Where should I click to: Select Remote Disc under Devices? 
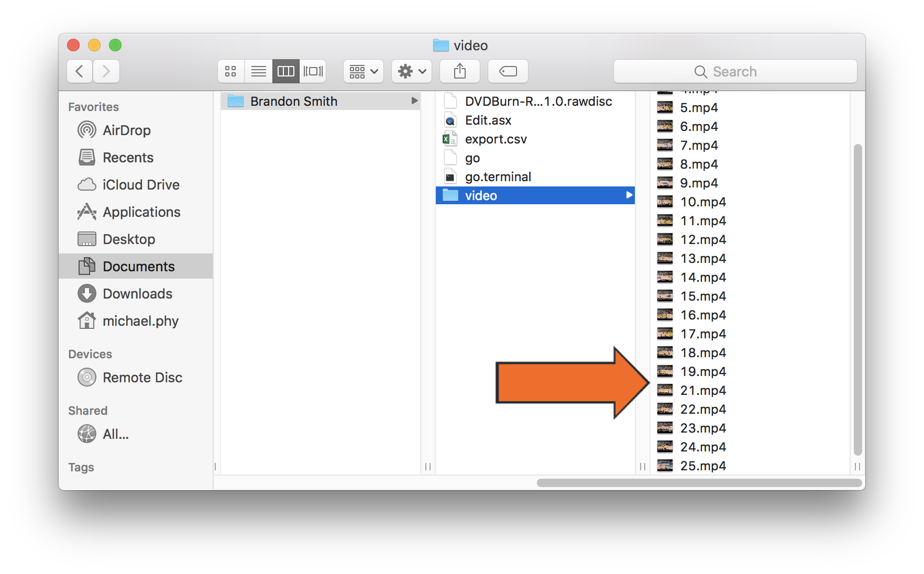coord(142,378)
